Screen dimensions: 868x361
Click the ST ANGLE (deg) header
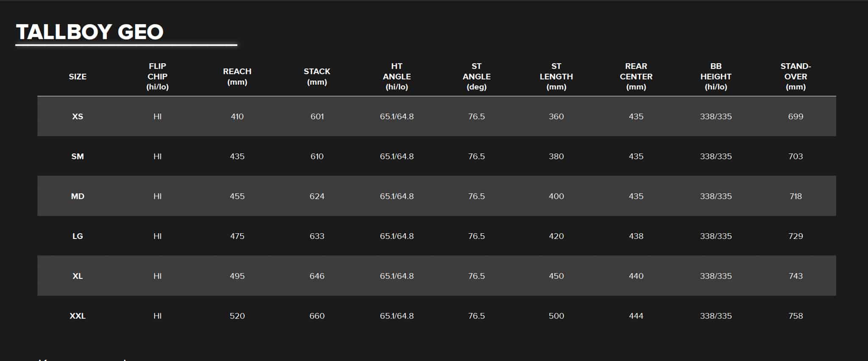coord(476,77)
